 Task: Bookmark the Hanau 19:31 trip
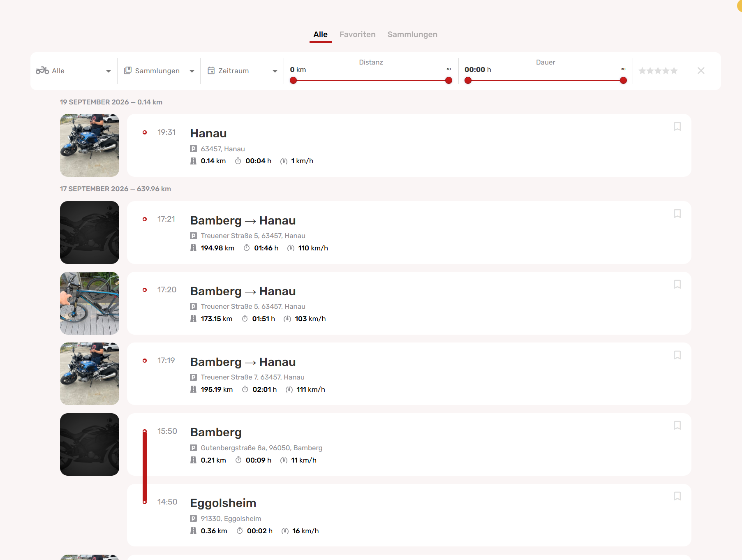point(677,127)
